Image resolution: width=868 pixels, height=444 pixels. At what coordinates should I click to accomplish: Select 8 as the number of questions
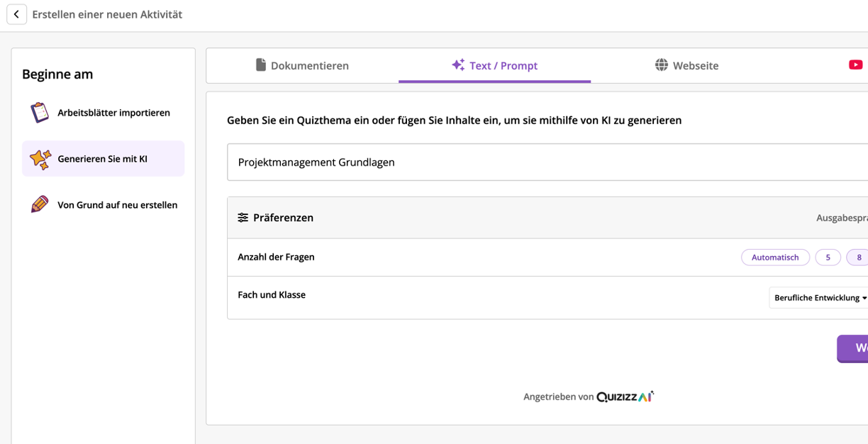[x=858, y=257]
